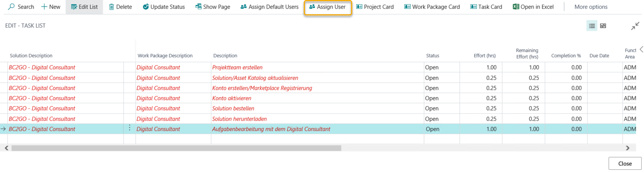This screenshot has width=644, height=173.
Task: Click the horizontal scrollbar right arrow
Action: [627, 148]
